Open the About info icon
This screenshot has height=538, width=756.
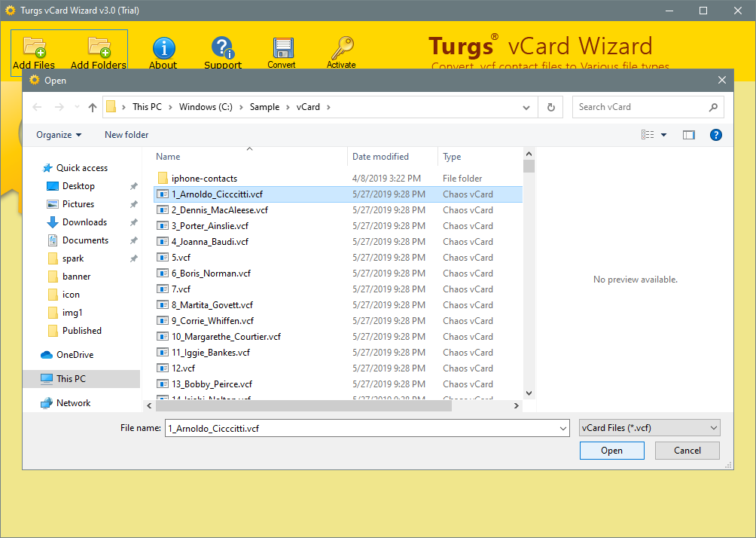click(x=163, y=47)
